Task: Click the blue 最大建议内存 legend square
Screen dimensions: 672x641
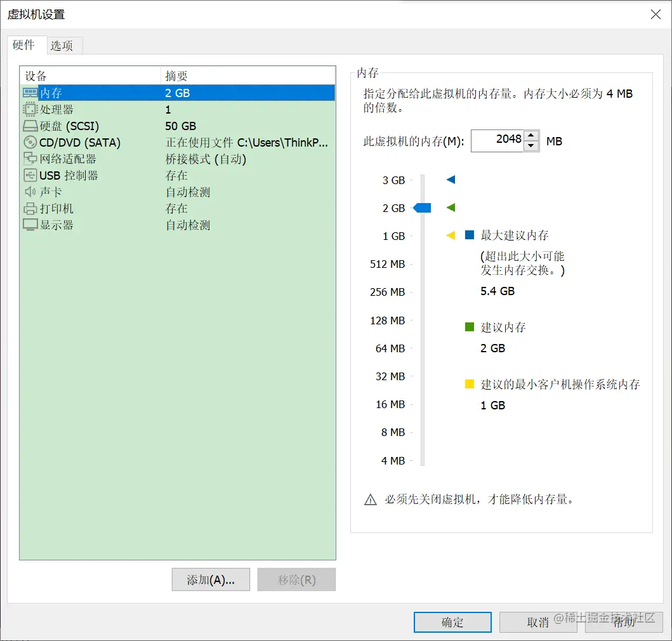Action: point(470,235)
